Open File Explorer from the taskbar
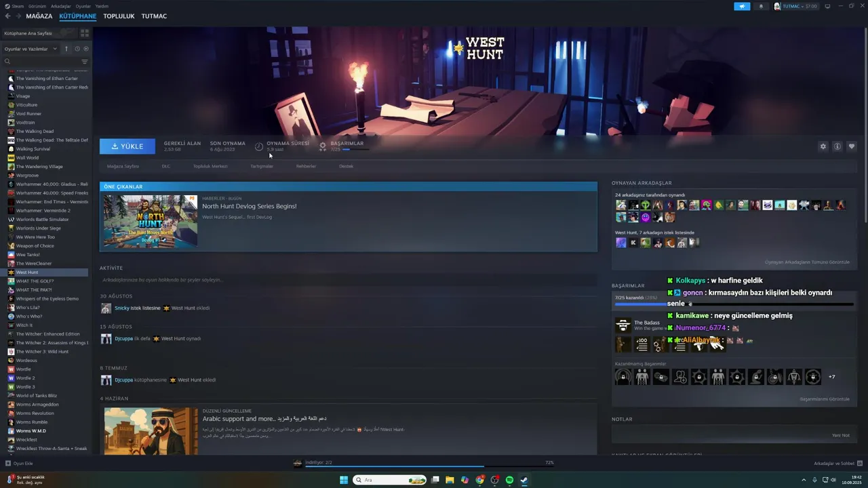This screenshot has height=488, width=868. [450, 480]
